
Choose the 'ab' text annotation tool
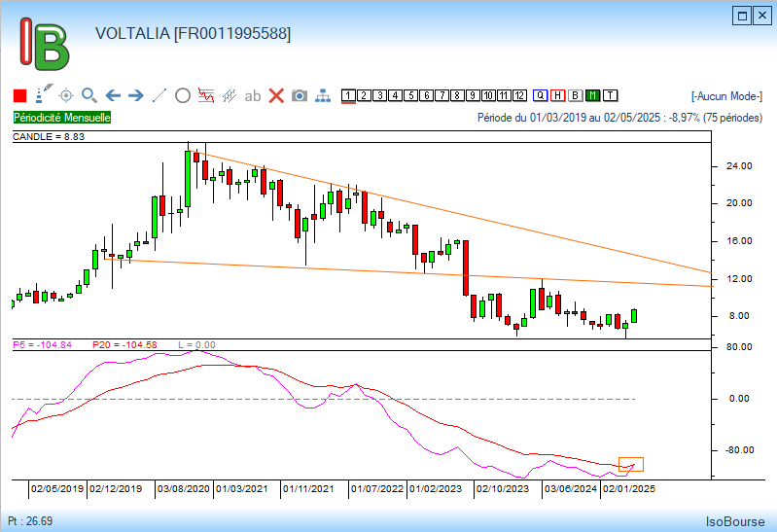253,95
